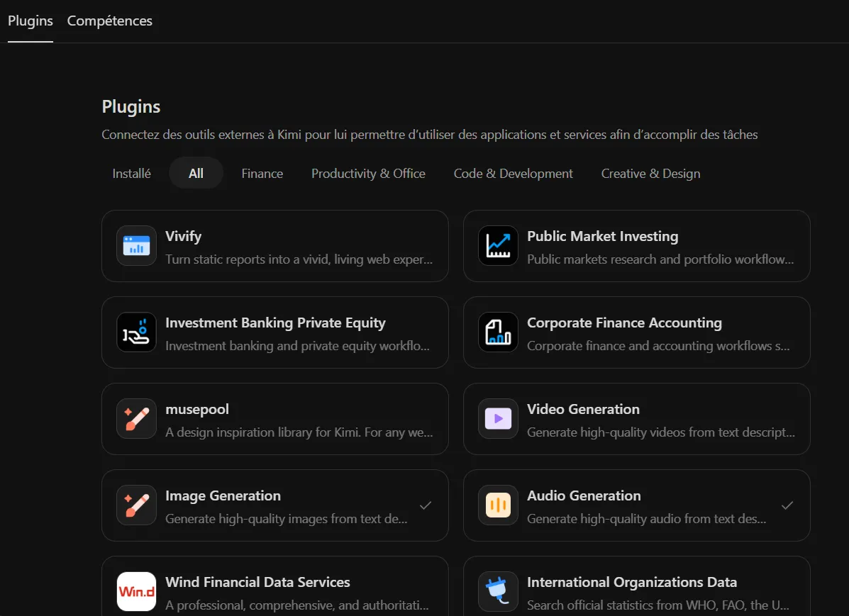Screen dimensions: 849x616
Task: Click the Video Generation play icon
Action: 498,419
